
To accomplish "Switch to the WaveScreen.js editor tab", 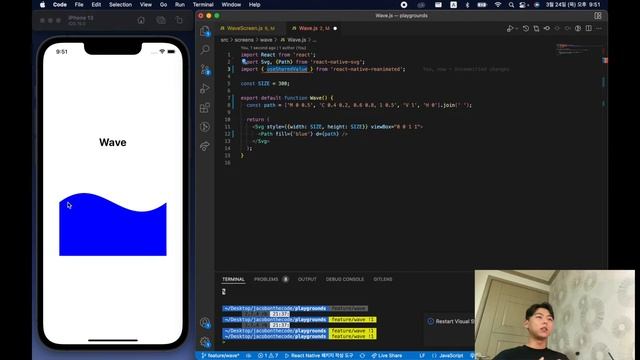I will (x=251, y=29).
